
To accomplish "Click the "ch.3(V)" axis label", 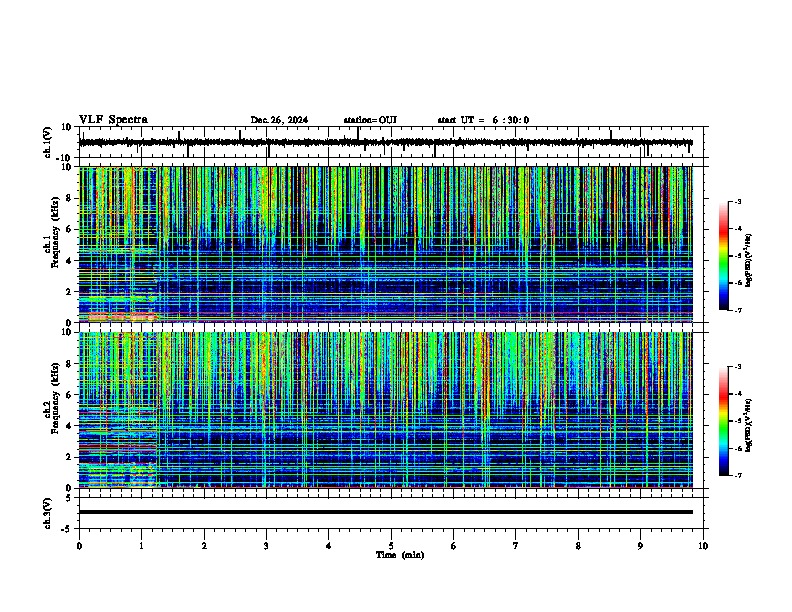I will click(x=48, y=514).
